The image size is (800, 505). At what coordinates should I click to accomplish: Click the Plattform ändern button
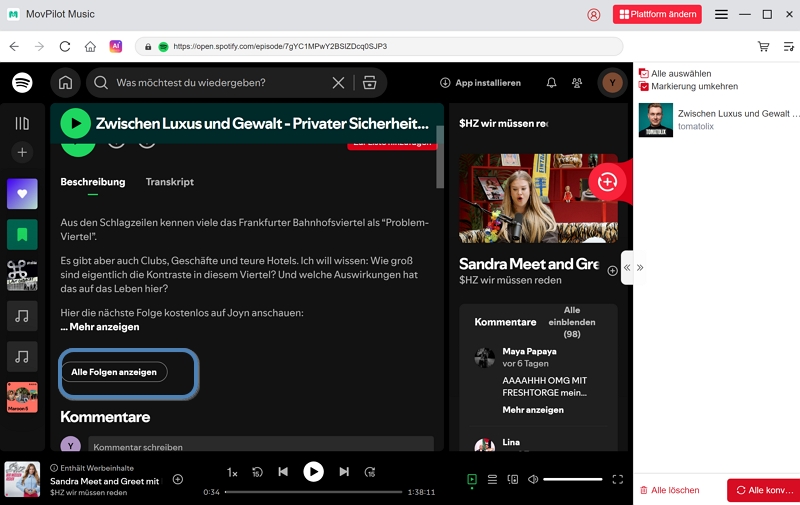[657, 14]
